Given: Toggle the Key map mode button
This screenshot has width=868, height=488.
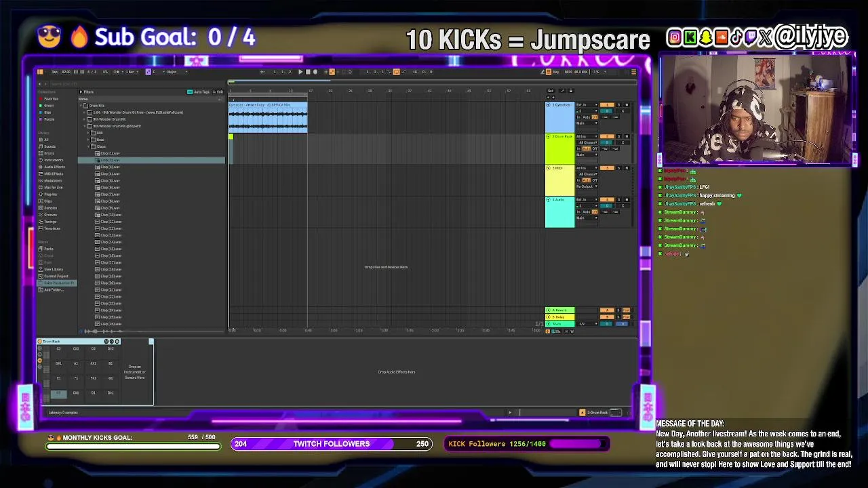Looking at the screenshot, I should point(556,72).
